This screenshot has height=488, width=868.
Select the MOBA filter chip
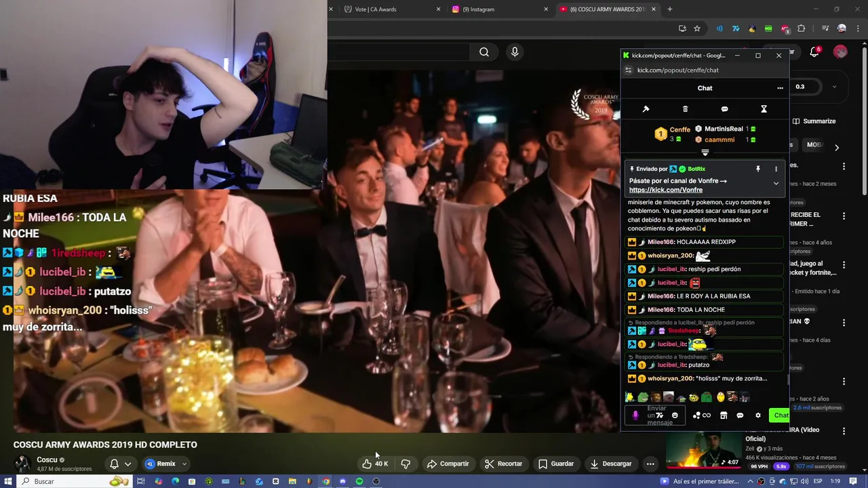(814, 145)
